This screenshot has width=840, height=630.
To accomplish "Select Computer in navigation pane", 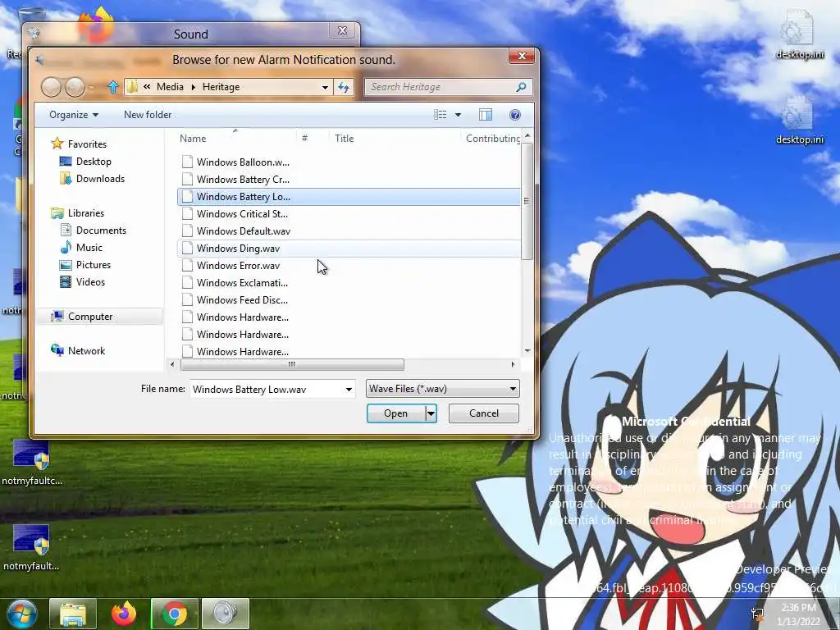I will (x=90, y=317).
